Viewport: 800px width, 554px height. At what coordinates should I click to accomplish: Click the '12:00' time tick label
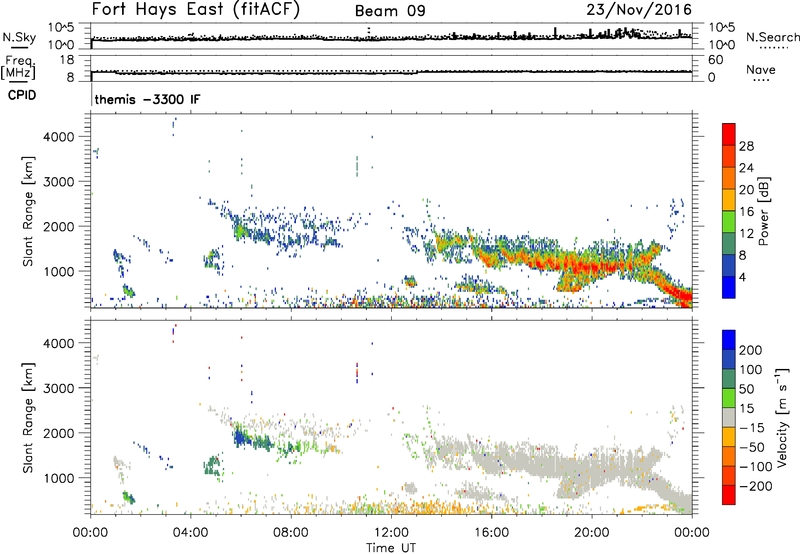click(x=391, y=533)
